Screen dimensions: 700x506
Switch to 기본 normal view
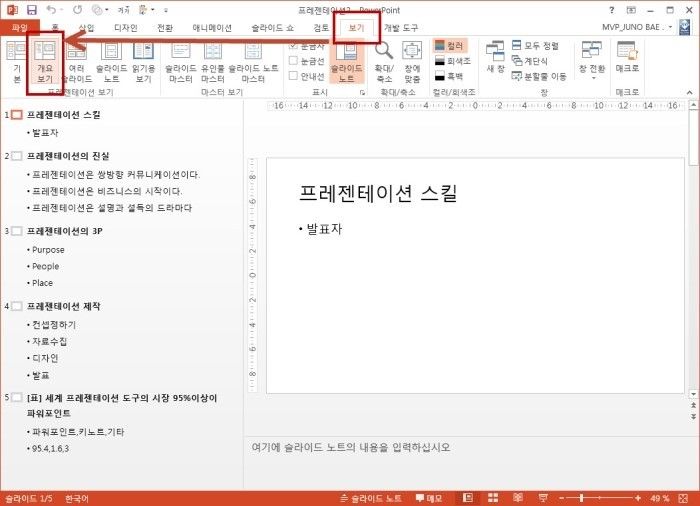[16, 62]
